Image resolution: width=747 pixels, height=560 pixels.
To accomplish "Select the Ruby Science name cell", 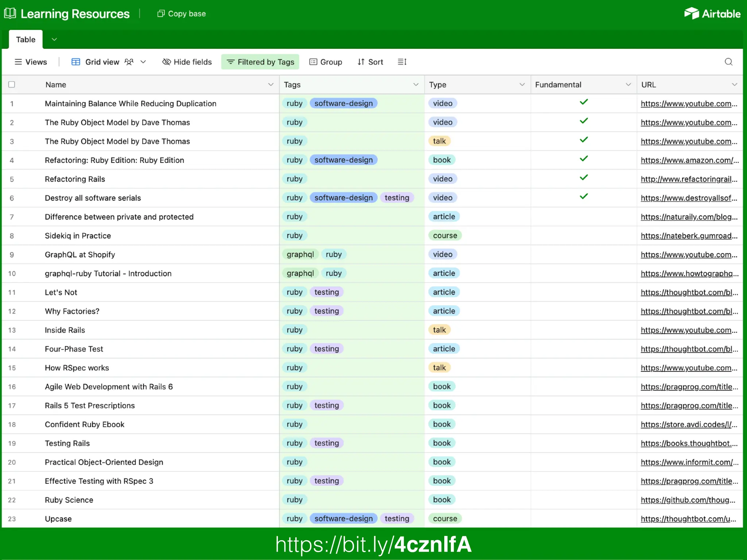I will click(x=69, y=500).
